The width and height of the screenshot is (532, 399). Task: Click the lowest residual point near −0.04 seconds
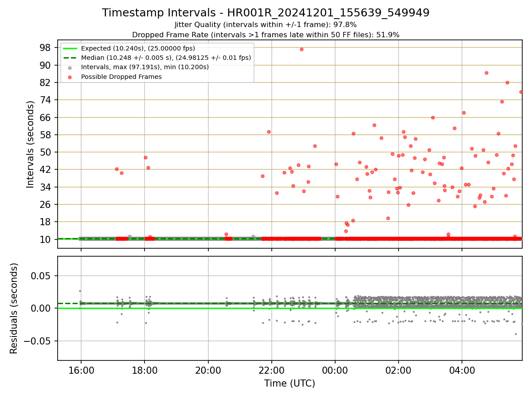click(x=516, y=334)
